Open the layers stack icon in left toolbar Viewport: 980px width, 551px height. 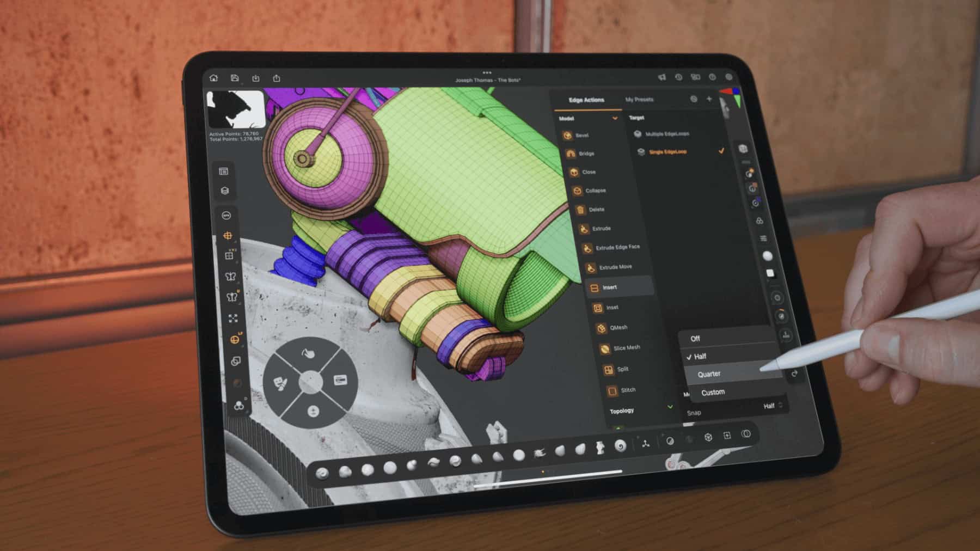224,191
